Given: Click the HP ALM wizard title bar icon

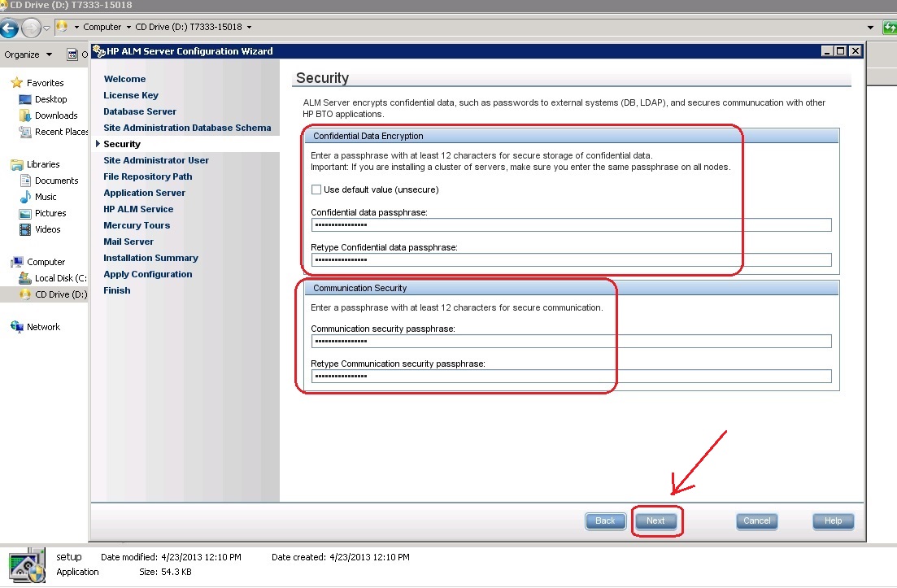Looking at the screenshot, I should [x=99, y=51].
